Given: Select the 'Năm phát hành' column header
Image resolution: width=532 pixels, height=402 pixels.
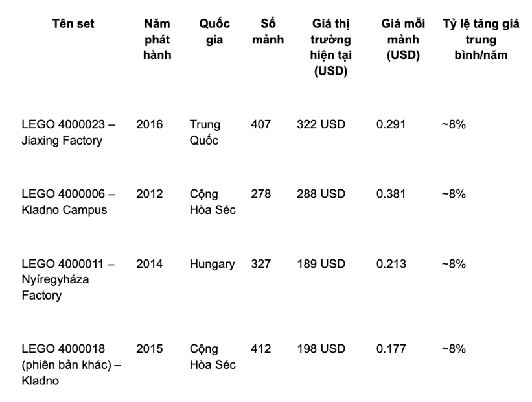Looking at the screenshot, I should click(157, 40).
